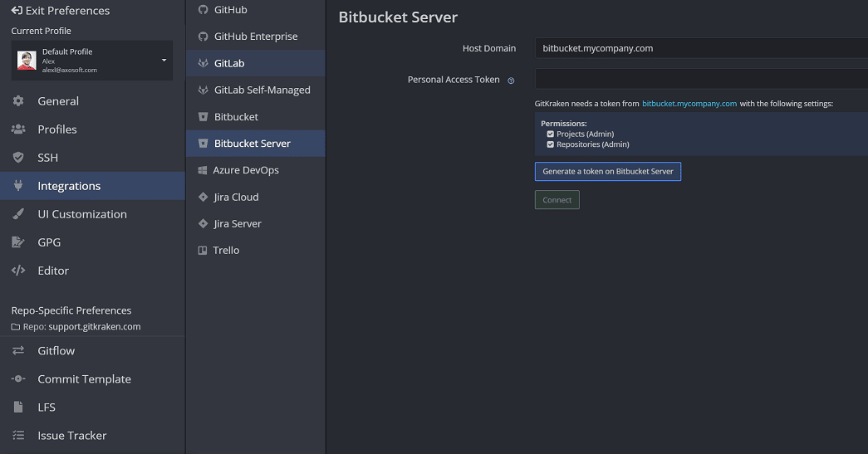Click the Trello board icon
Image resolution: width=868 pixels, height=454 pixels.
click(x=203, y=251)
